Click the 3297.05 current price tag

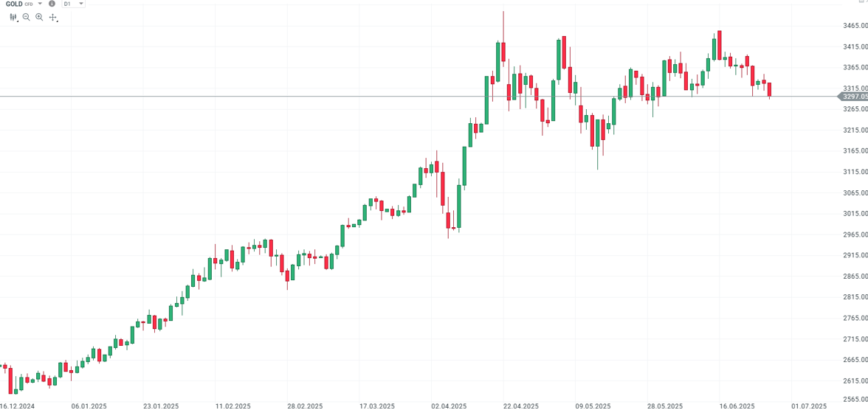[x=854, y=97]
